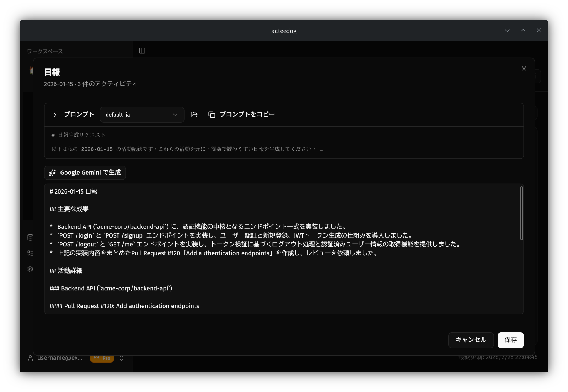This screenshot has height=392, width=568.
Task: Click inside the report text editor
Action: pos(284,249)
